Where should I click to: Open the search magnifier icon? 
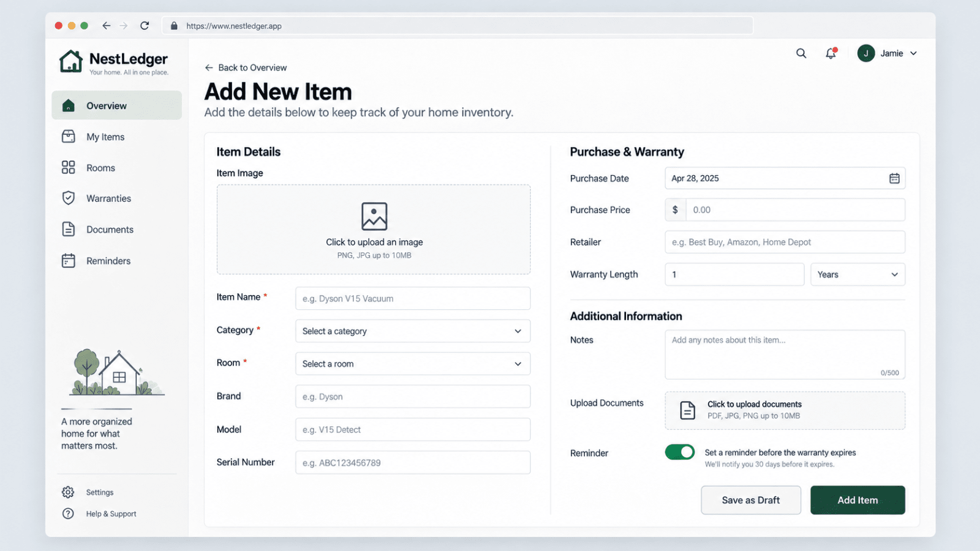pos(801,53)
